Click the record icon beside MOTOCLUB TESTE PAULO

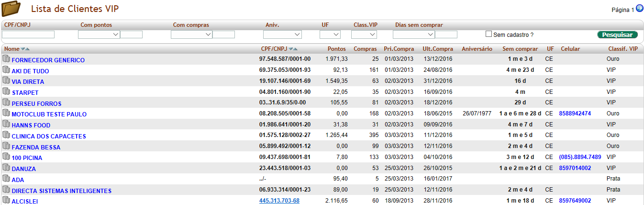pos(6,114)
